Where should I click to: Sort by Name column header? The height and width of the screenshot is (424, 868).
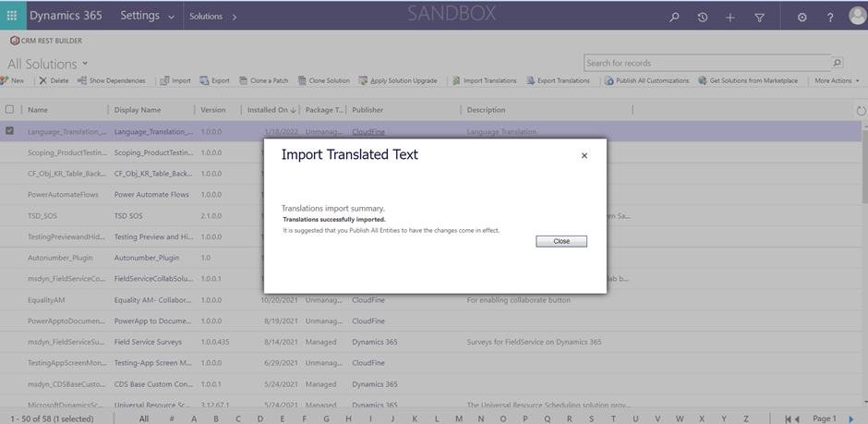pos(38,110)
